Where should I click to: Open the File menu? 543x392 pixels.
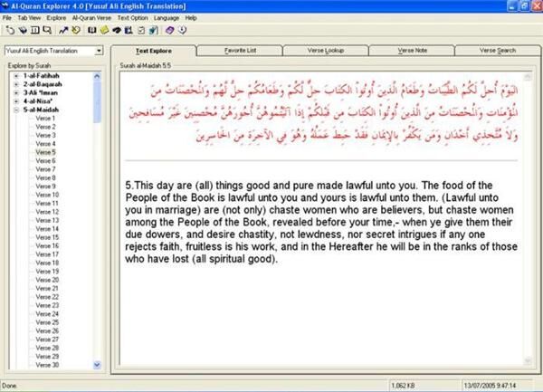[7, 18]
